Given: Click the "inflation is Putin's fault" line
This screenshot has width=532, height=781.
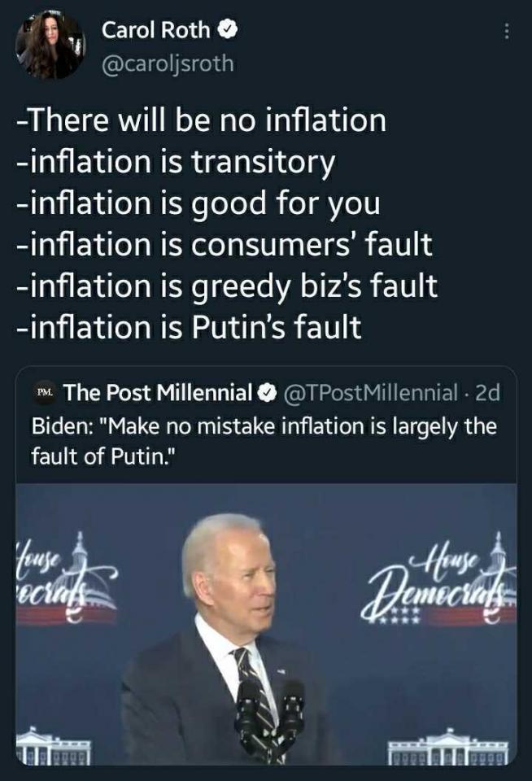Looking at the screenshot, I should click(x=189, y=328).
